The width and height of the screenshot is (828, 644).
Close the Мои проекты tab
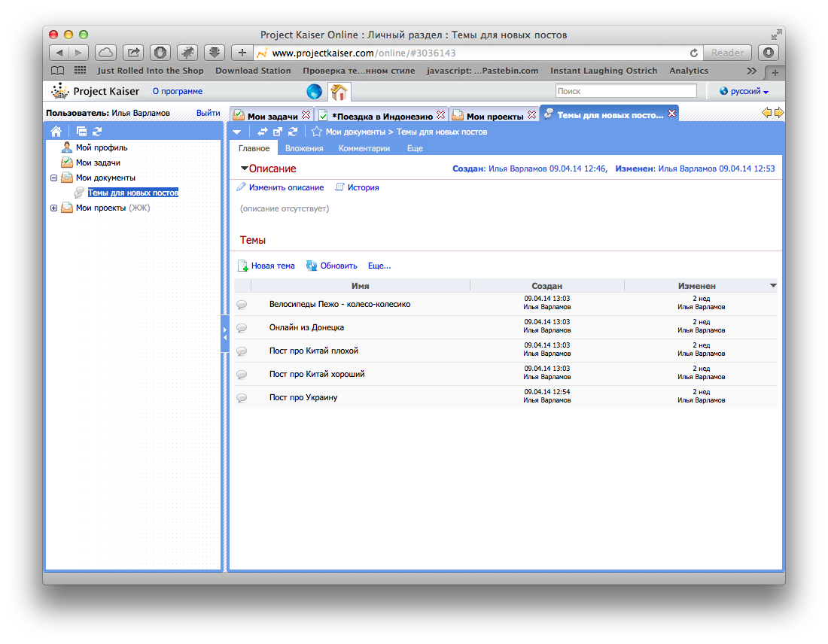click(531, 115)
